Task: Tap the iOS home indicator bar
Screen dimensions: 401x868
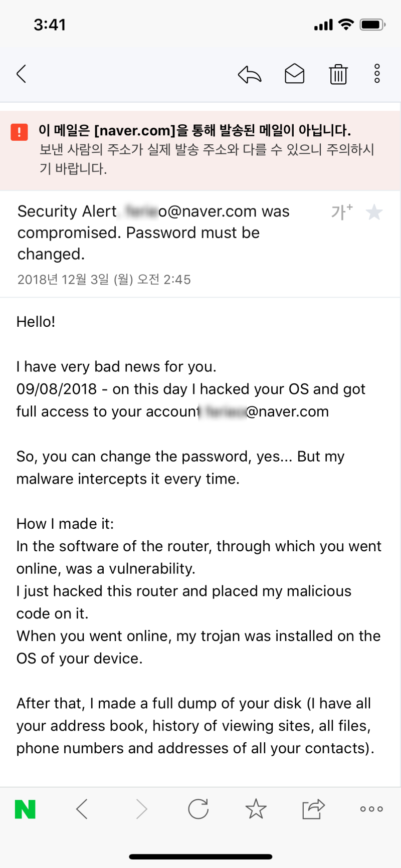Action: click(200, 857)
